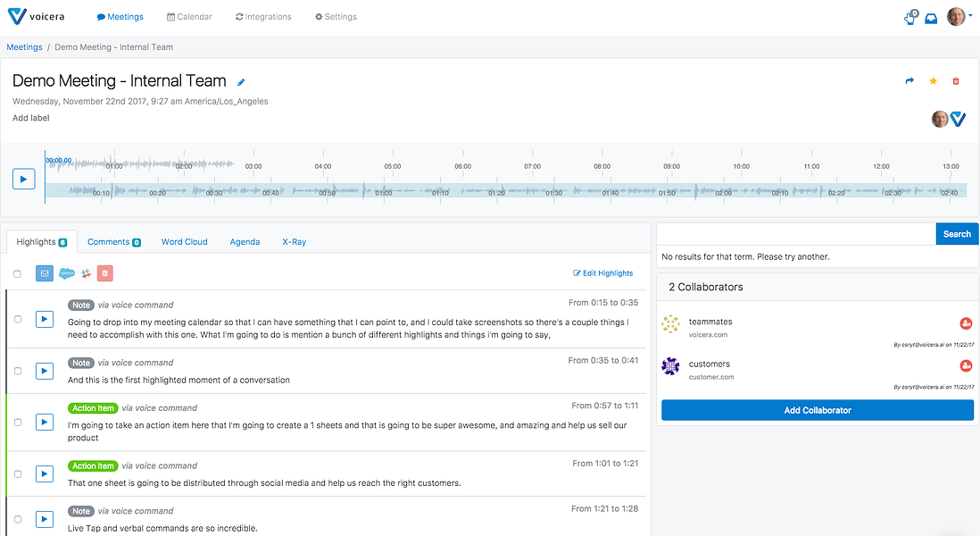Viewport: 980px width, 536px height.
Task: Switch to the Agenda tab
Action: (245, 242)
